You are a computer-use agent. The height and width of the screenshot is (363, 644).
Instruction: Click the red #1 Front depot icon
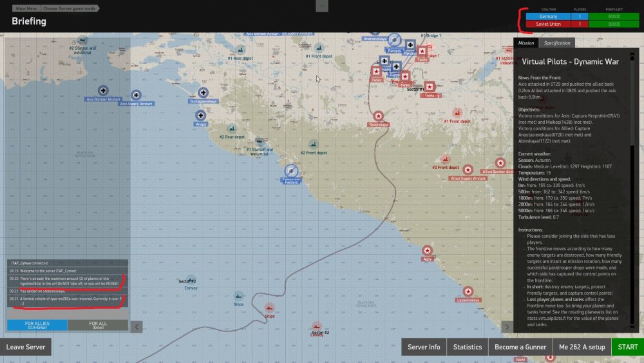457,113
